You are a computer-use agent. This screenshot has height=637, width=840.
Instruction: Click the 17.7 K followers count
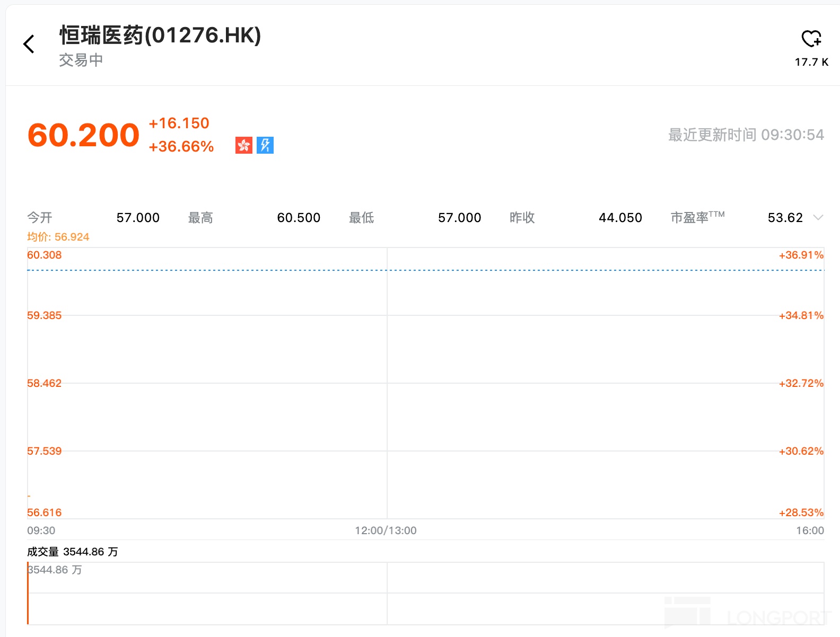point(811,62)
